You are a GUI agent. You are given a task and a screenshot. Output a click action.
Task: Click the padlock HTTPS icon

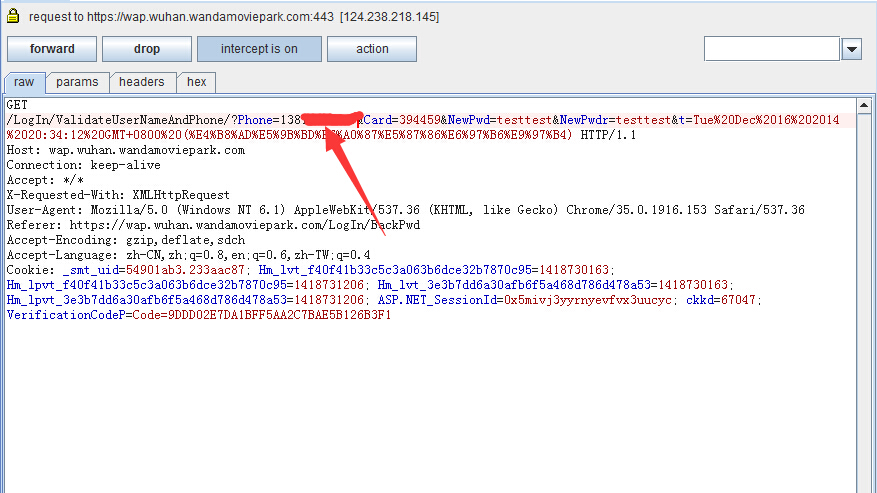tap(13, 16)
